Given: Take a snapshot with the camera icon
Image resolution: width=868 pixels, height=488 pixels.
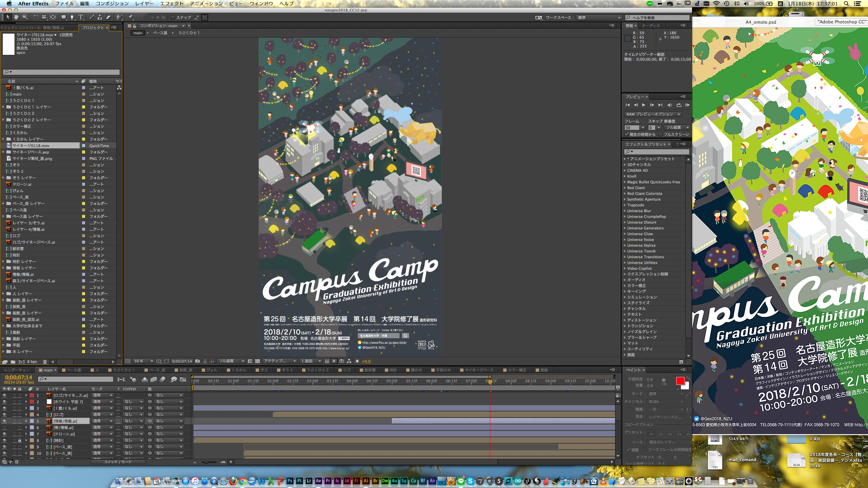Looking at the screenshot, I should click(198, 361).
